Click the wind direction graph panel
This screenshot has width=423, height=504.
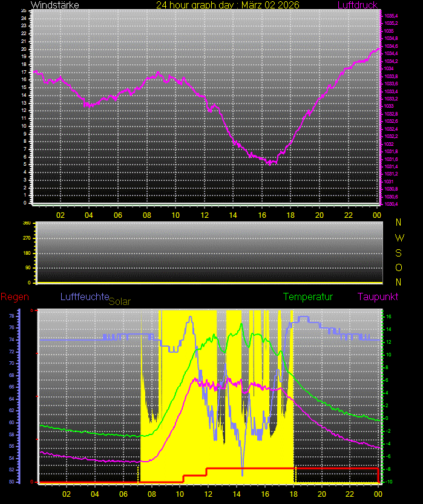210,252
